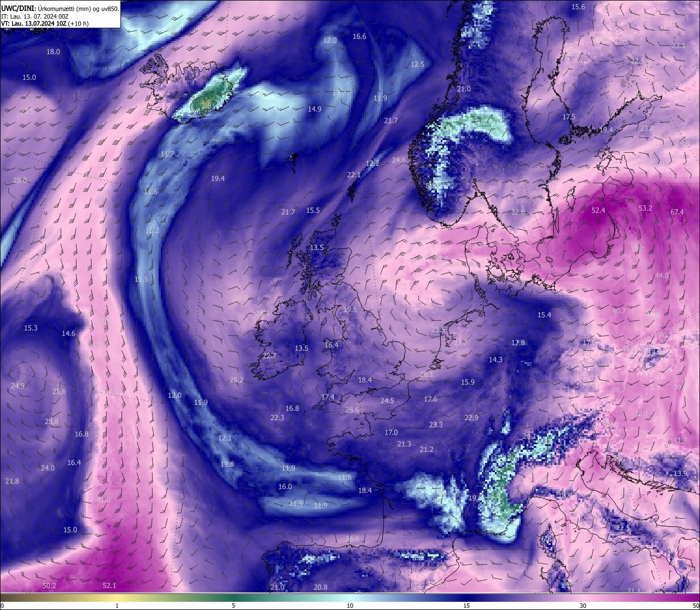Click the 22.7 value over Ireland

pos(270,356)
